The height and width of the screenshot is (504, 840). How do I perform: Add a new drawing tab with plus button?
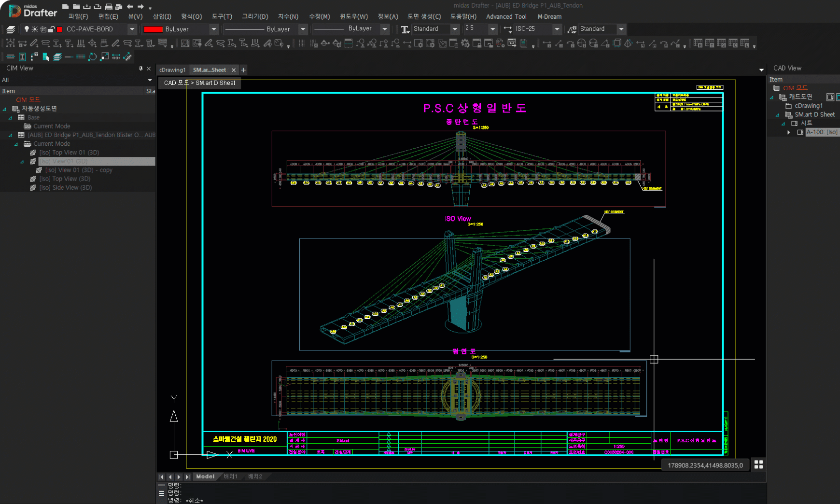pyautogui.click(x=243, y=70)
